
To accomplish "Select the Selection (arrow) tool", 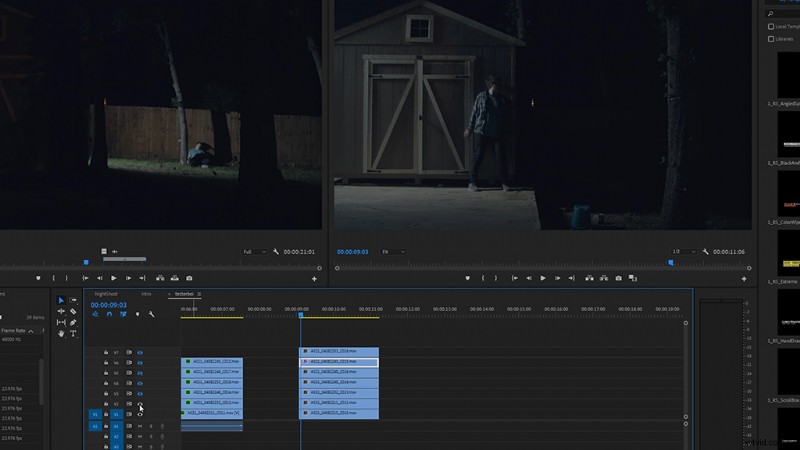I will click(61, 301).
